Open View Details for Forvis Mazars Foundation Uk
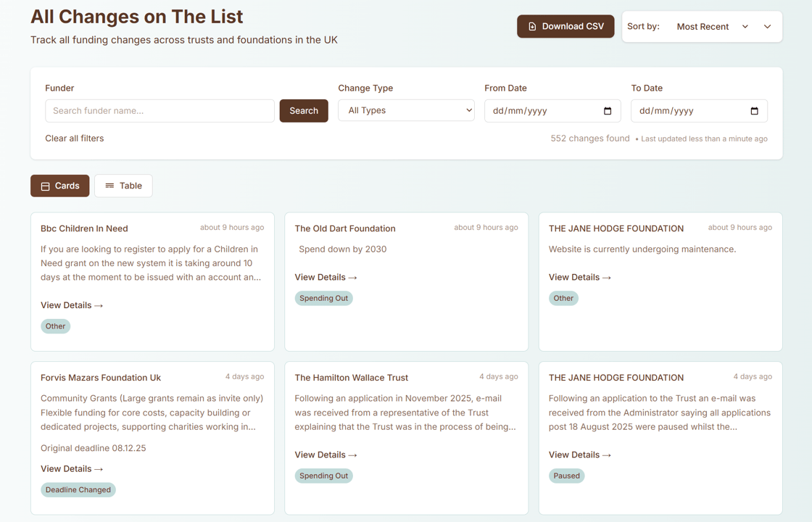The height and width of the screenshot is (522, 812). tap(72, 469)
